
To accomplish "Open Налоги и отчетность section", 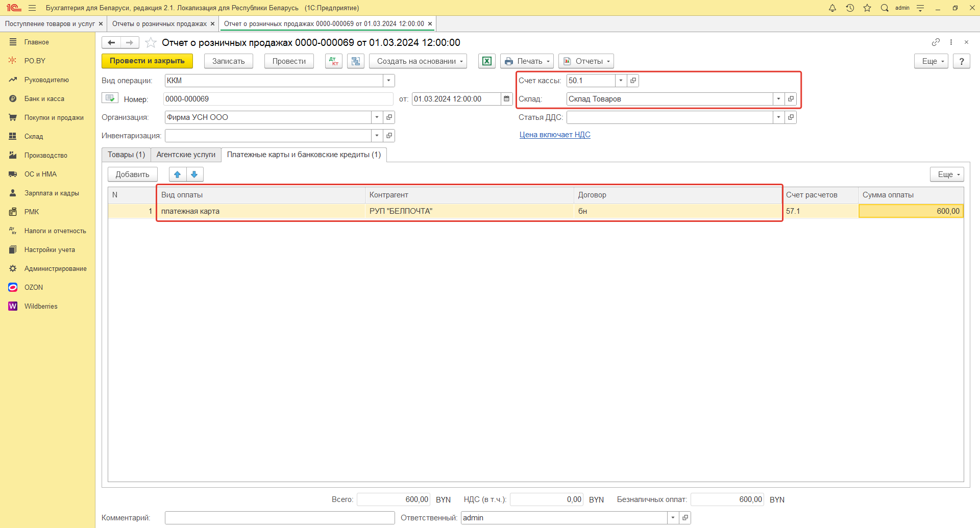I will click(x=55, y=231).
